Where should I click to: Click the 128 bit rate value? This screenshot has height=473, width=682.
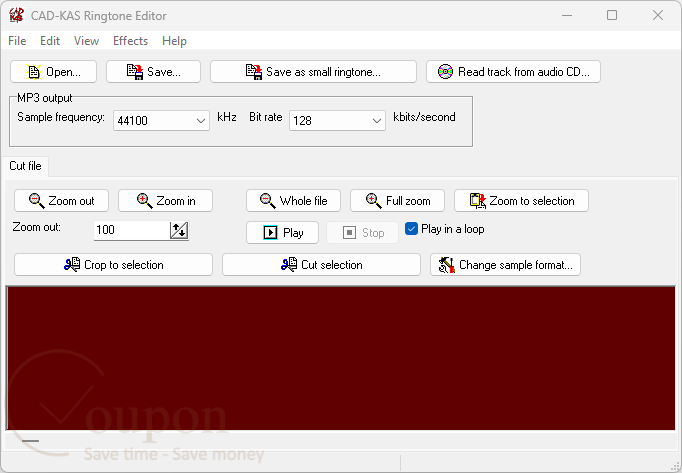coord(302,121)
